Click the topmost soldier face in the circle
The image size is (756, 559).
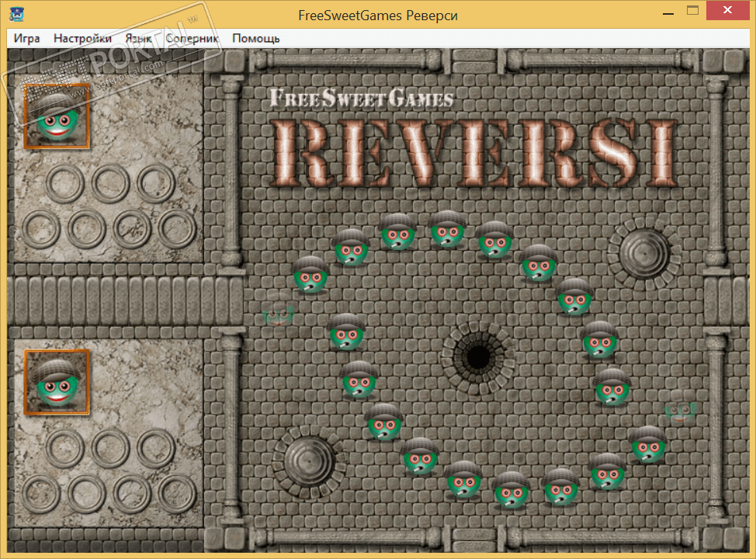447,229
